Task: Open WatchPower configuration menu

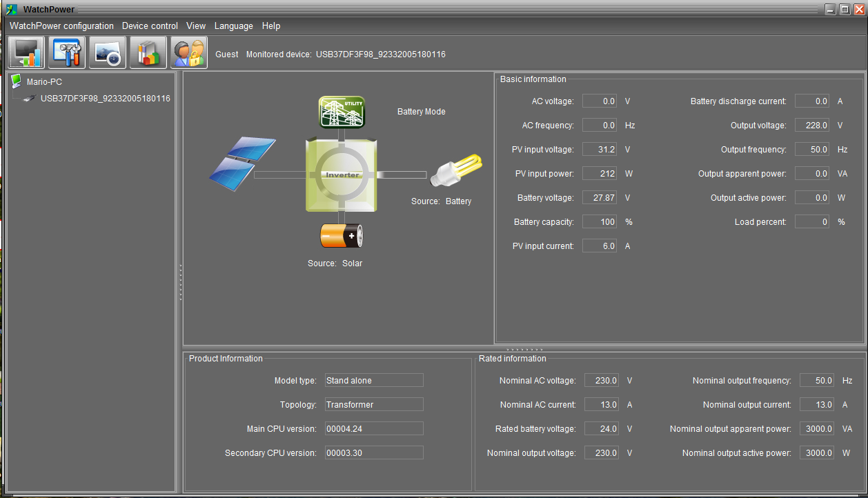Action: pos(61,26)
